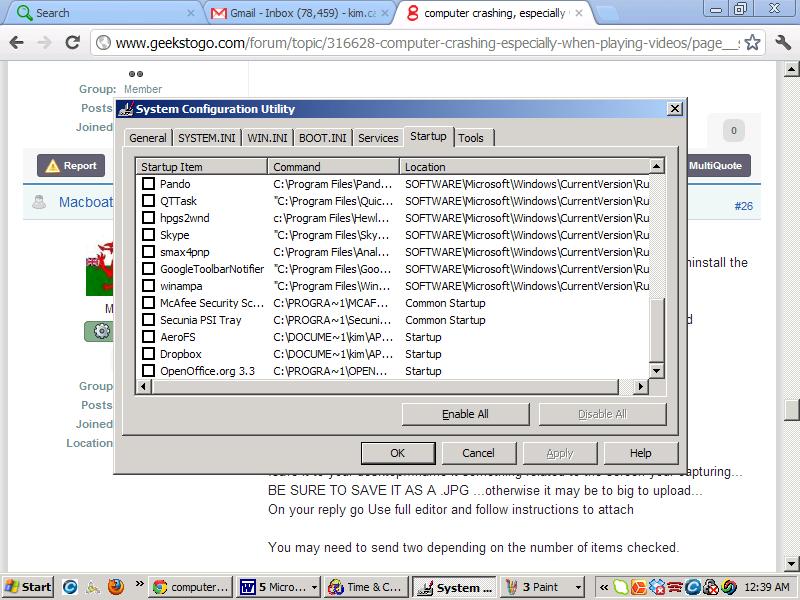Check the McAfee Security Scan item
The image size is (800, 600).
coord(148,303)
